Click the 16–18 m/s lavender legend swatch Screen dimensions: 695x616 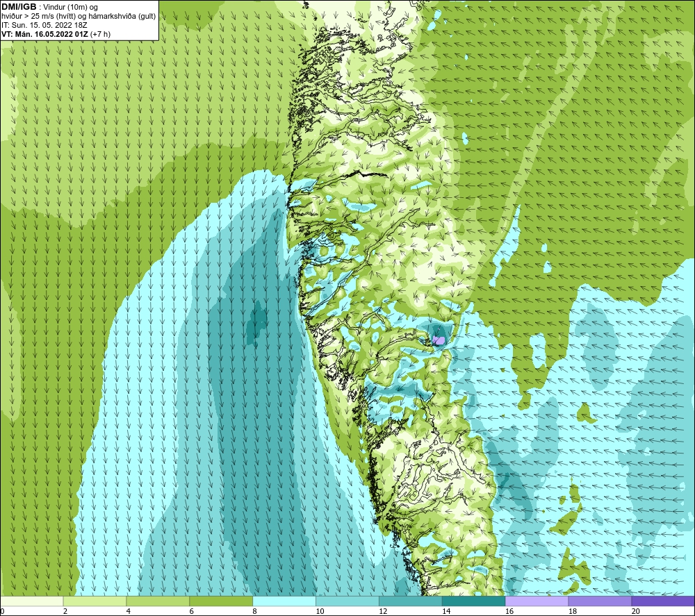pos(537,601)
